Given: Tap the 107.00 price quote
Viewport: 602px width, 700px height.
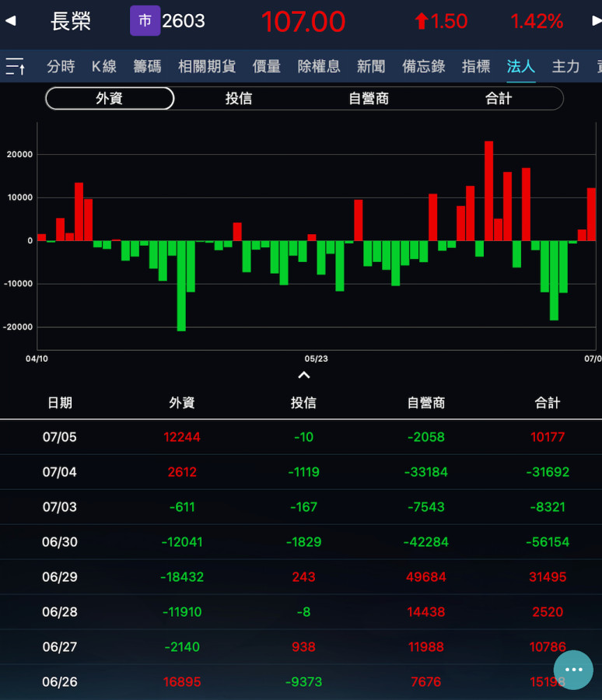Looking at the screenshot, I should pyautogui.click(x=303, y=22).
